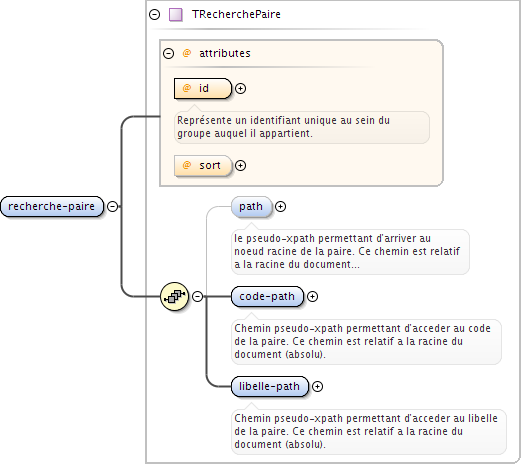Select the optional path element node
The height and width of the screenshot is (465, 522).
click(251, 207)
